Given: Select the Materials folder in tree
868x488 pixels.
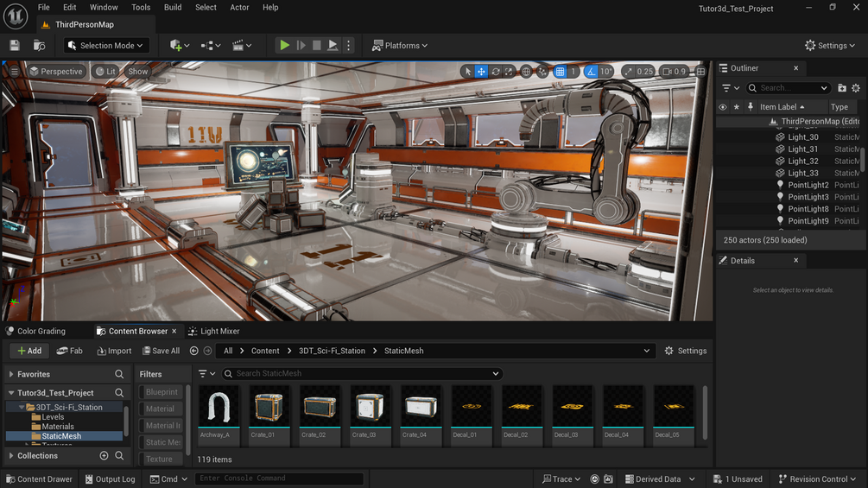Looking at the screenshot, I should [58, 427].
